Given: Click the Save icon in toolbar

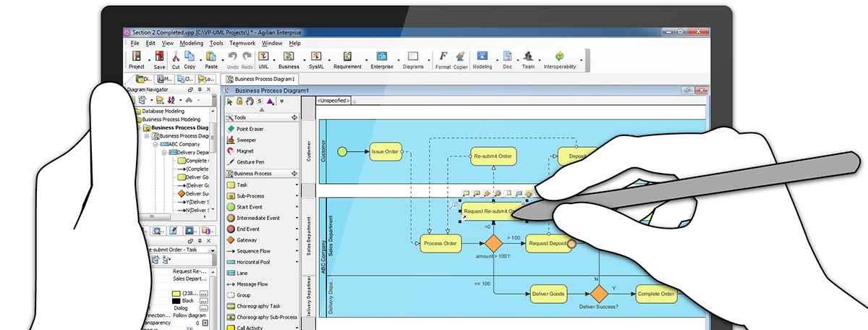Looking at the screenshot, I should click(x=159, y=59).
